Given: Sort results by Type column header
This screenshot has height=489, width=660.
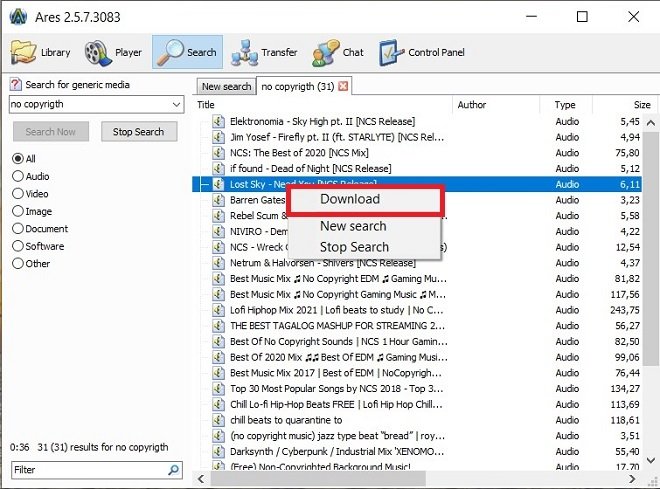Looking at the screenshot, I should coord(566,105).
